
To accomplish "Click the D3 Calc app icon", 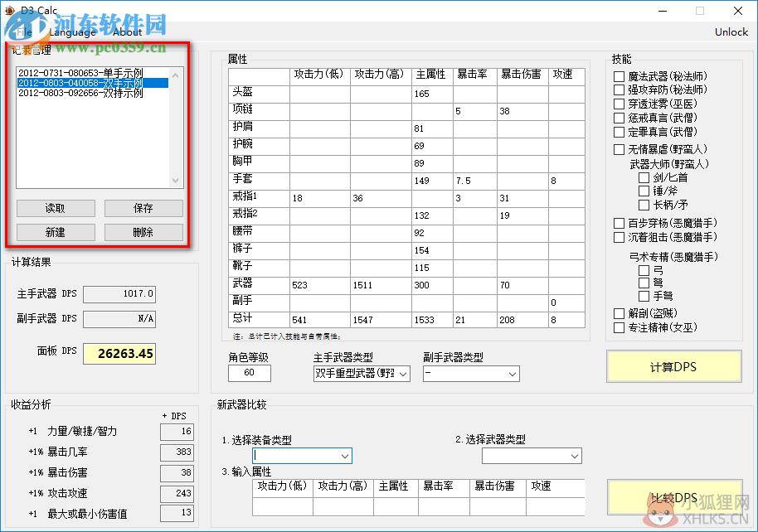I will 9,10.
